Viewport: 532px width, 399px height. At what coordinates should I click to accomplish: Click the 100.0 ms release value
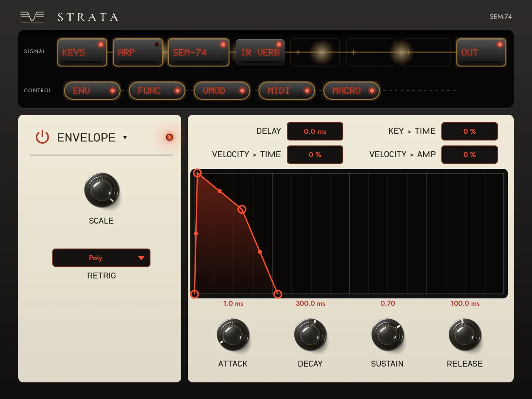tap(465, 303)
